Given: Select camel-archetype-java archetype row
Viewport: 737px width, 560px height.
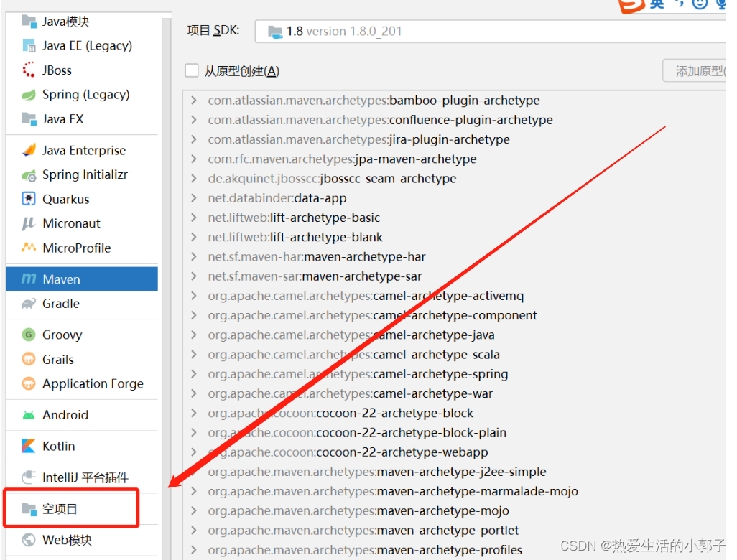Looking at the screenshot, I should 453,335.
